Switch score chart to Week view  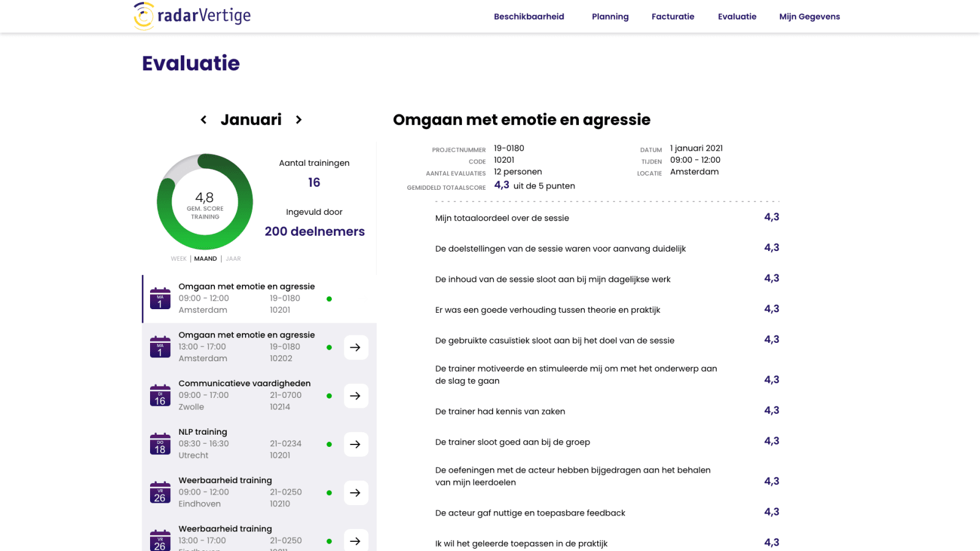(178, 259)
